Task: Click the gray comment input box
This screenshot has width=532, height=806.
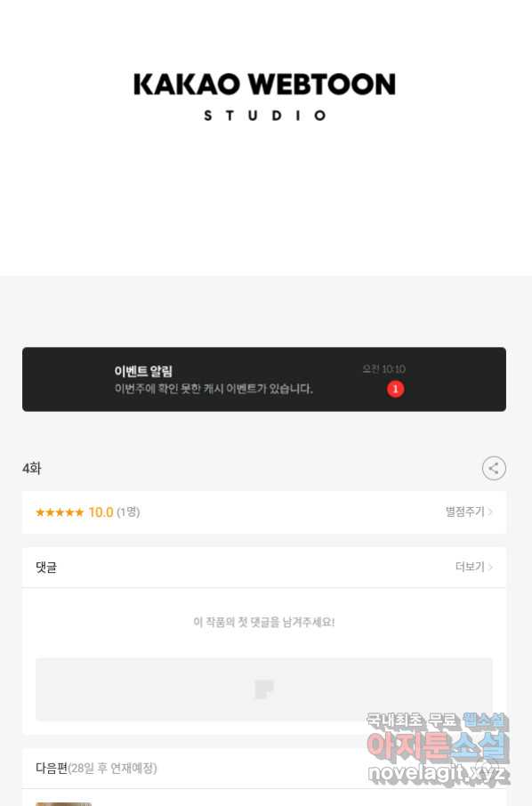Action: [264, 689]
